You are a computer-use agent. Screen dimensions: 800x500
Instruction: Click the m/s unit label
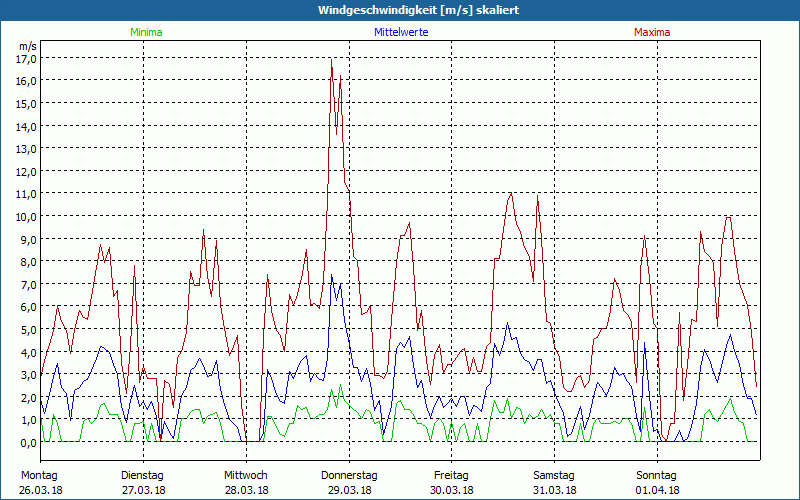click(x=28, y=46)
